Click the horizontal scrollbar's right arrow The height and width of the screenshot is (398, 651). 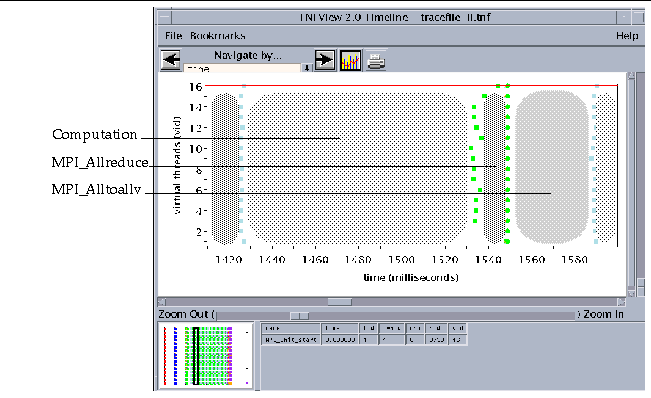[622, 302]
